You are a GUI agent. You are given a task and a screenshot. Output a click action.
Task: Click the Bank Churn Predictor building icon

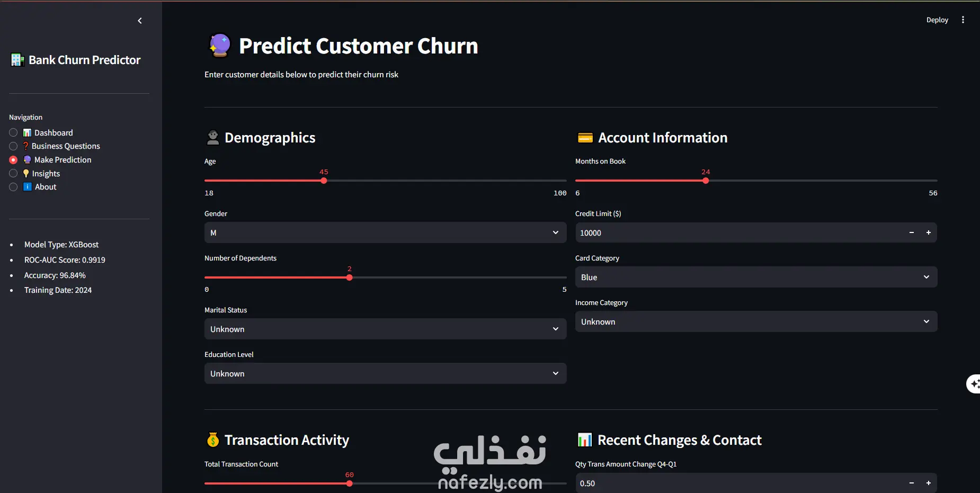point(17,60)
